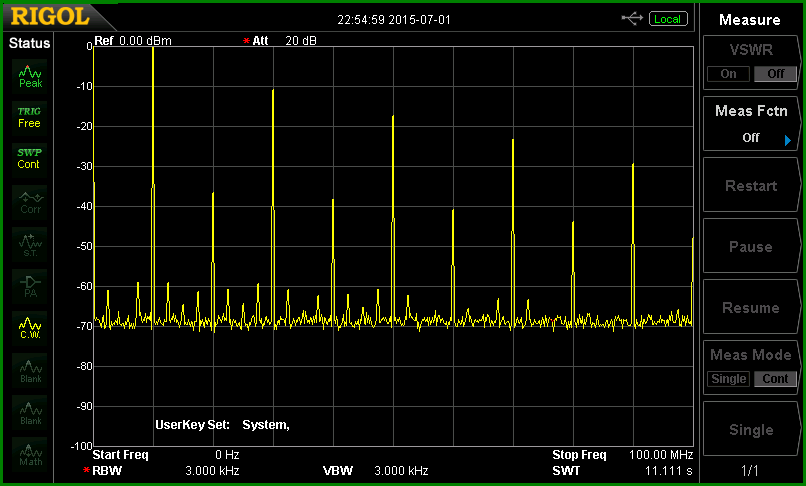Screen dimensions: 806x486
Task: Click the Single softkey at the bottom
Action: (x=751, y=429)
